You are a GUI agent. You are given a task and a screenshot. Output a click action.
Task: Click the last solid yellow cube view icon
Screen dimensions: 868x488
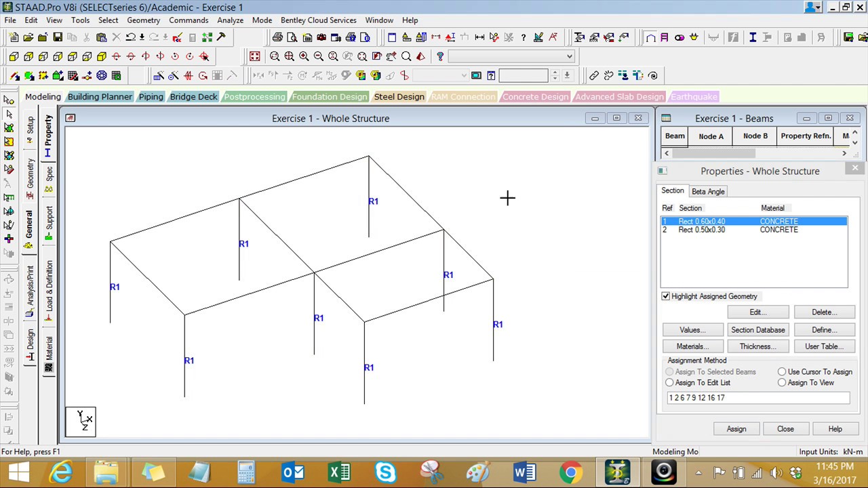pos(102,56)
